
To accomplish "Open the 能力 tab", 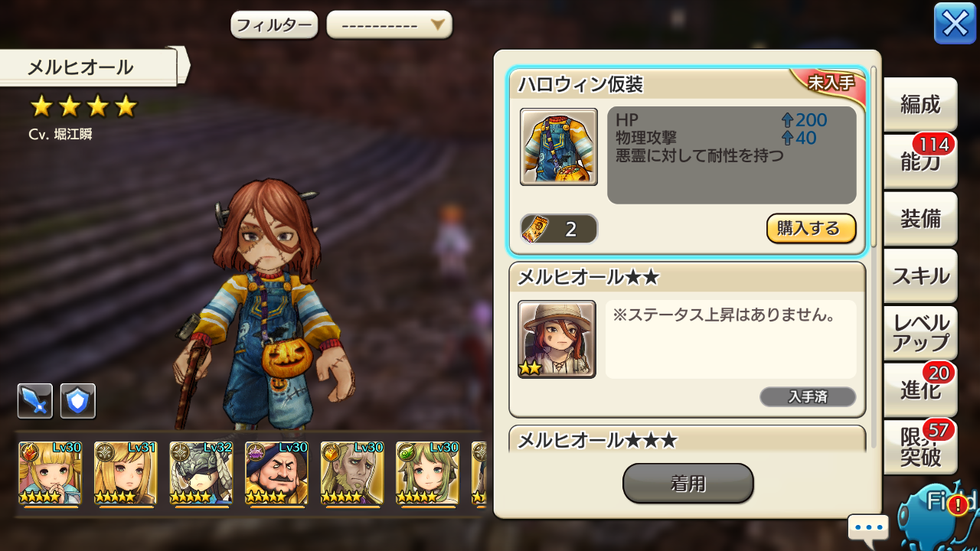I will click(x=920, y=161).
